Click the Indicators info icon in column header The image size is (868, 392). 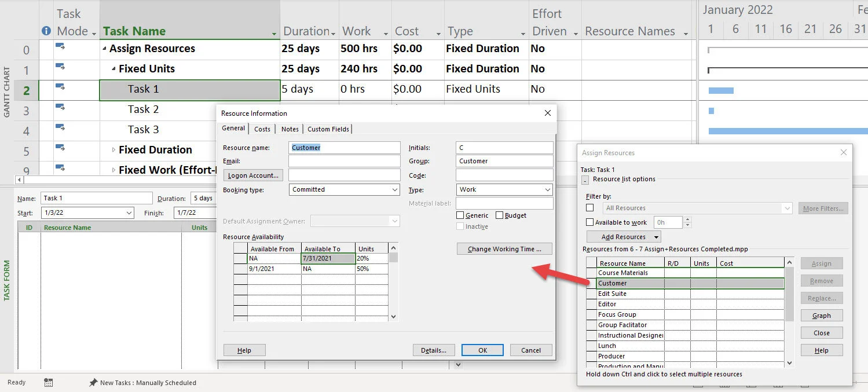(x=46, y=31)
